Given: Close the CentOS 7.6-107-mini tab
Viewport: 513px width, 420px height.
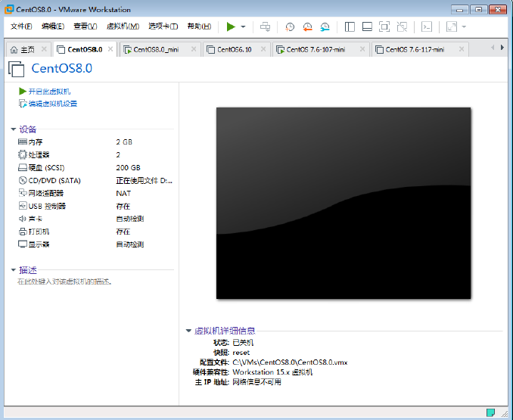Looking at the screenshot, I should click(x=362, y=49).
